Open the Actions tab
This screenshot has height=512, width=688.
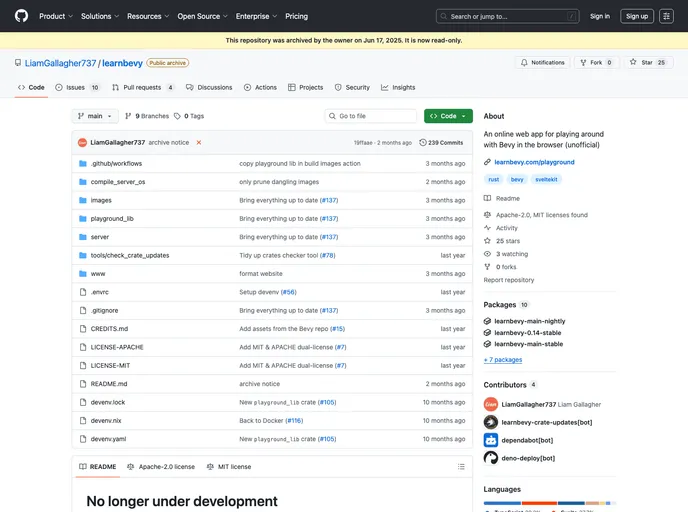(x=260, y=88)
